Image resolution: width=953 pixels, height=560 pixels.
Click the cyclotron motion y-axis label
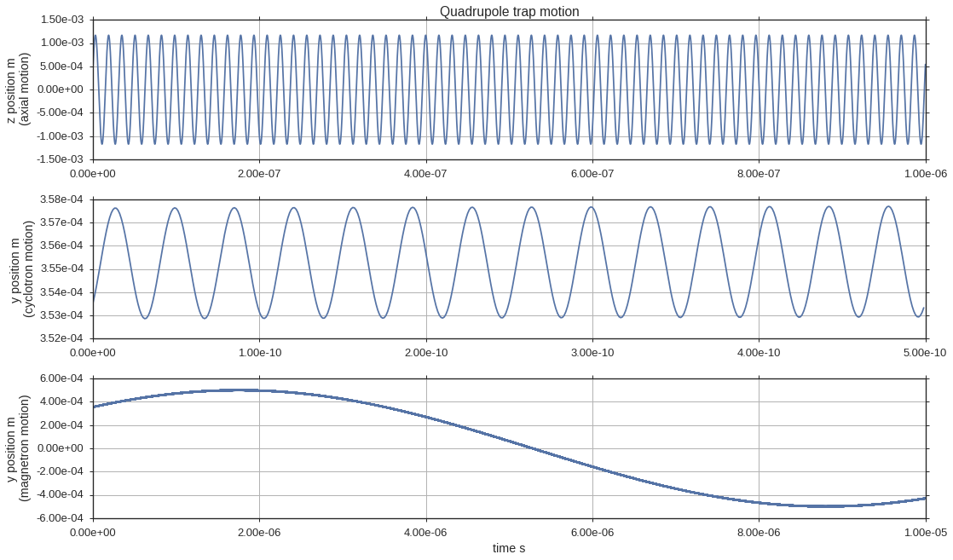coord(18,268)
